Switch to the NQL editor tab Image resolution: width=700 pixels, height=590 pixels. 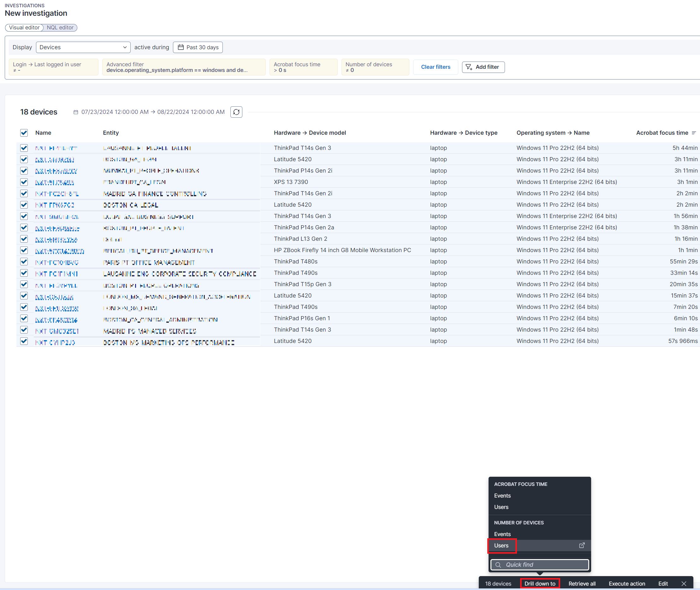click(x=60, y=27)
